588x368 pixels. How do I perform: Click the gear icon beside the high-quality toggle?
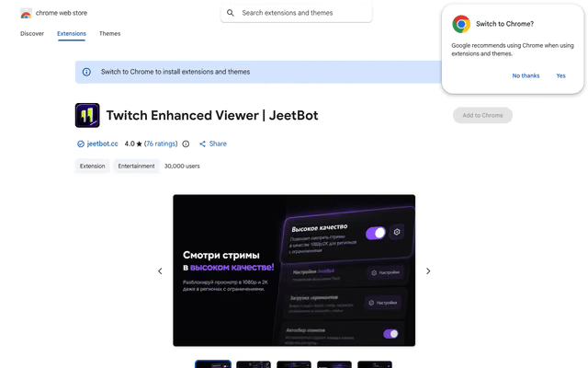click(x=397, y=232)
